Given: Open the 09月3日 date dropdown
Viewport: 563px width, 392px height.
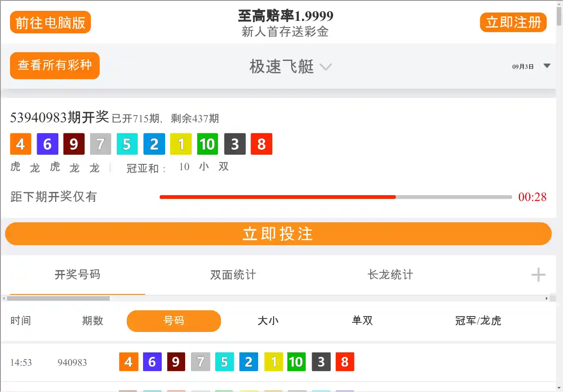Looking at the screenshot, I should (x=523, y=67).
